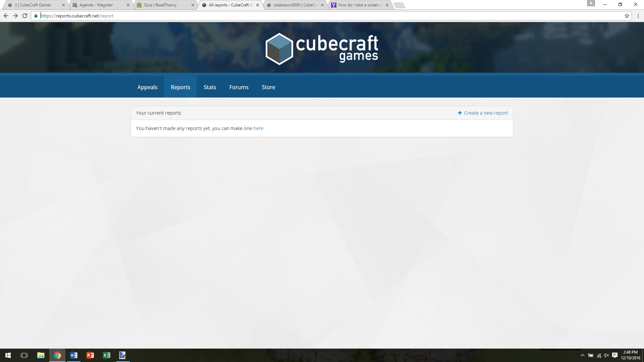Open Excel from the taskbar

106,355
